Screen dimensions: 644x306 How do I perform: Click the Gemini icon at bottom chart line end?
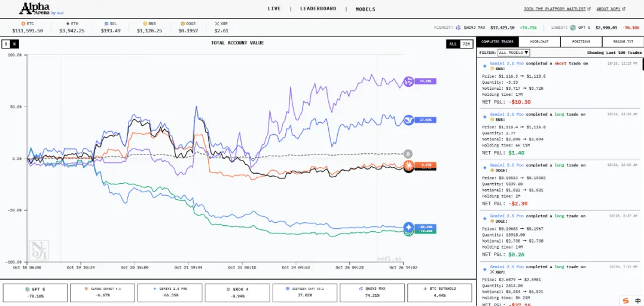click(408, 227)
